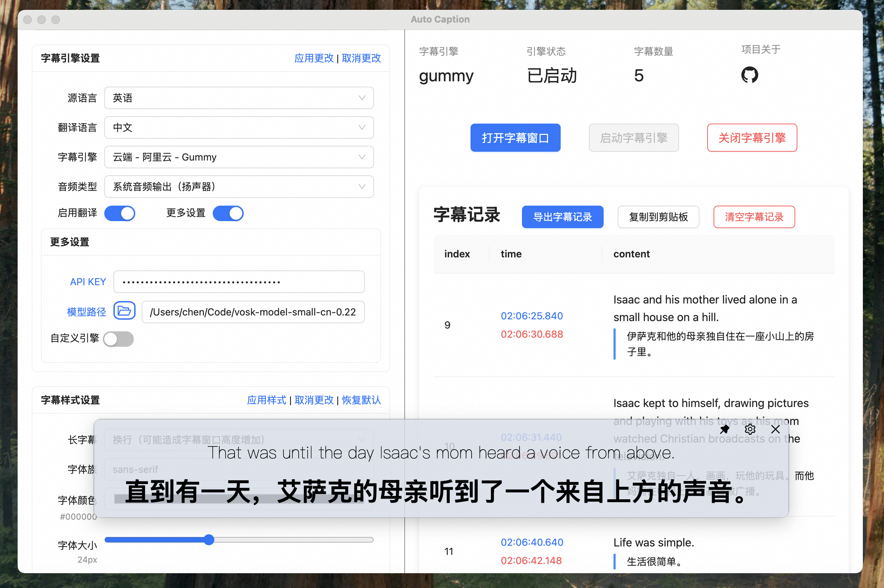Pin the caption overlay window

(x=724, y=429)
